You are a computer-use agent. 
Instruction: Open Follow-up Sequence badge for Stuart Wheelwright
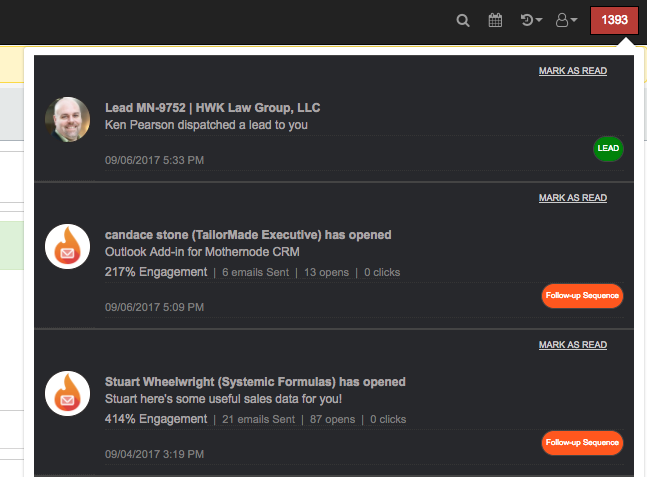point(582,442)
